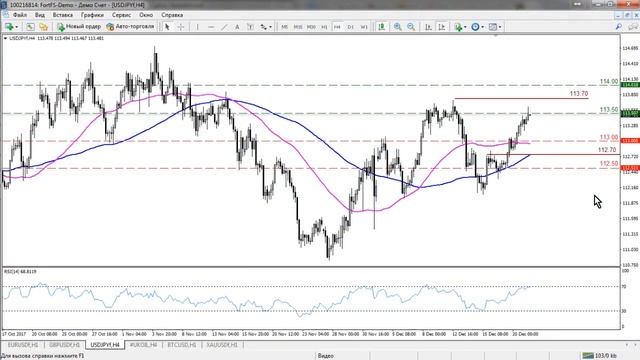Select the trendline drawing tool
The image size is (640, 360).
pos(224,27)
